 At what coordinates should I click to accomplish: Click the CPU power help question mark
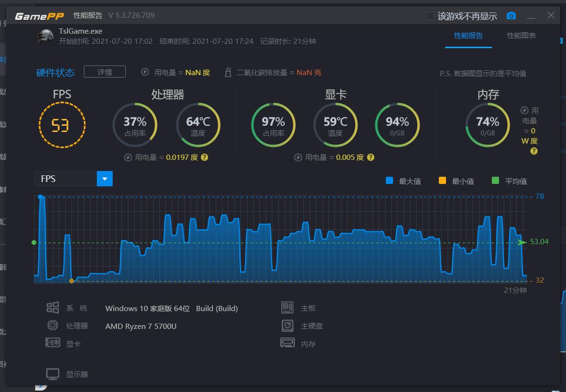coord(204,157)
